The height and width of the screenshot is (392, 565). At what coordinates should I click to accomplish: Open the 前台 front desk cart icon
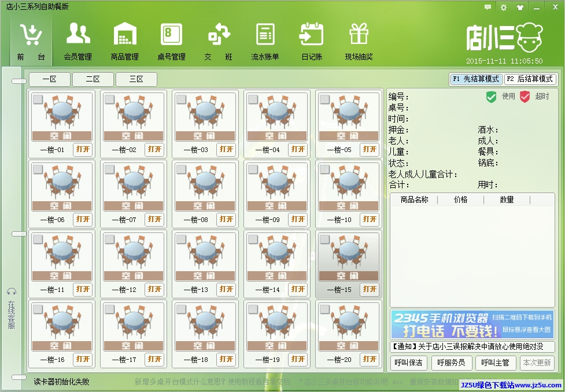pyautogui.click(x=31, y=35)
